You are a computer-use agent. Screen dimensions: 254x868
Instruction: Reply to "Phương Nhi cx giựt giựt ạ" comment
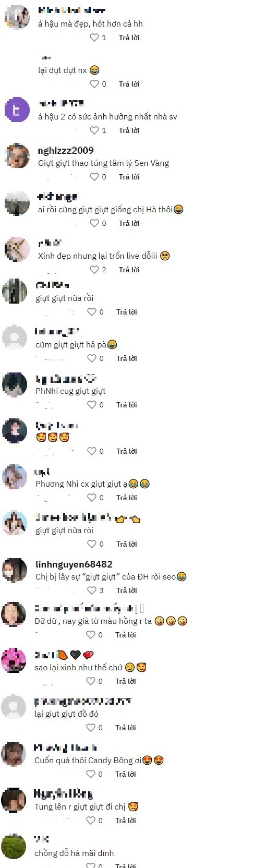coord(126,498)
